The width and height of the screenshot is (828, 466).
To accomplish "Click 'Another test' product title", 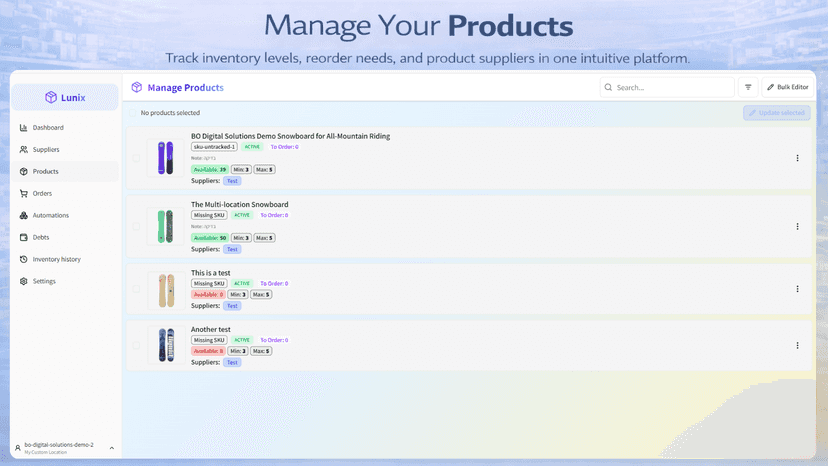I will point(211,329).
